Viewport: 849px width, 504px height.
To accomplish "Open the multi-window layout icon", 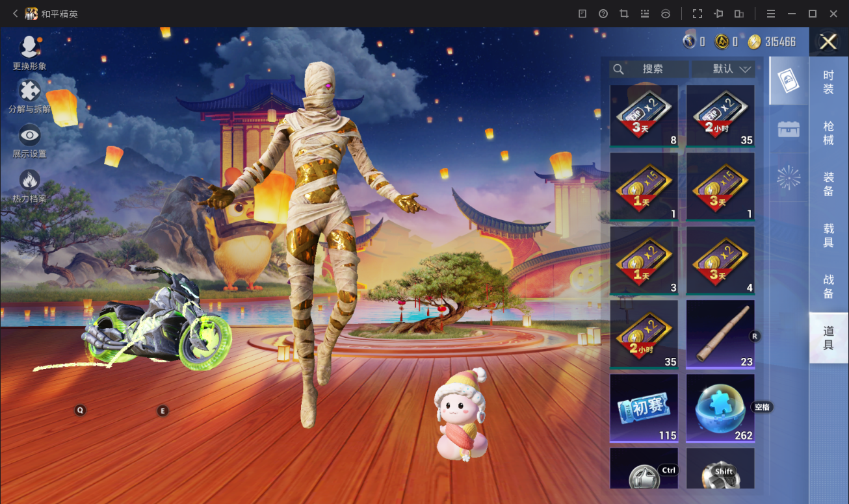I will click(x=739, y=14).
